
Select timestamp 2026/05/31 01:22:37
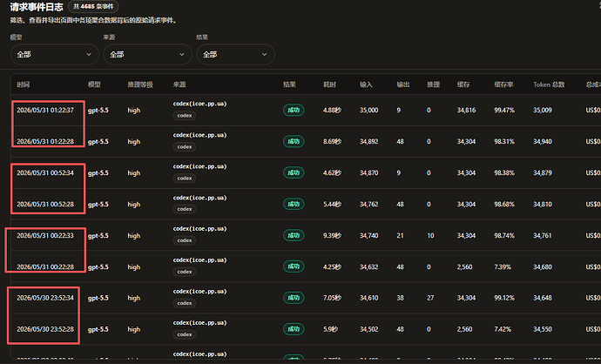tap(45, 111)
